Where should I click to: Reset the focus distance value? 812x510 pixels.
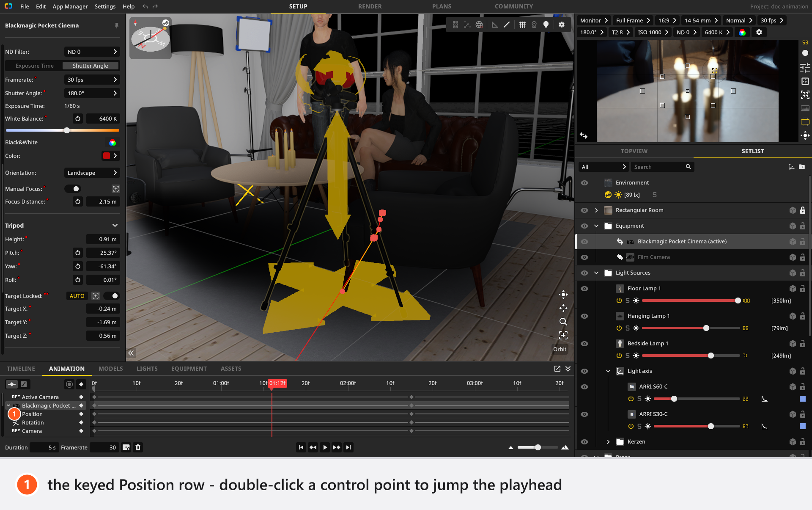pos(78,202)
